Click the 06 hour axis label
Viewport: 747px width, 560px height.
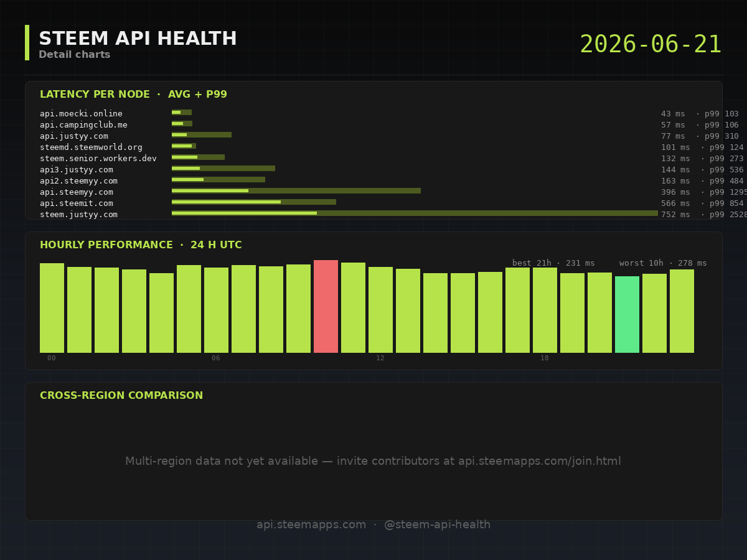(216, 358)
